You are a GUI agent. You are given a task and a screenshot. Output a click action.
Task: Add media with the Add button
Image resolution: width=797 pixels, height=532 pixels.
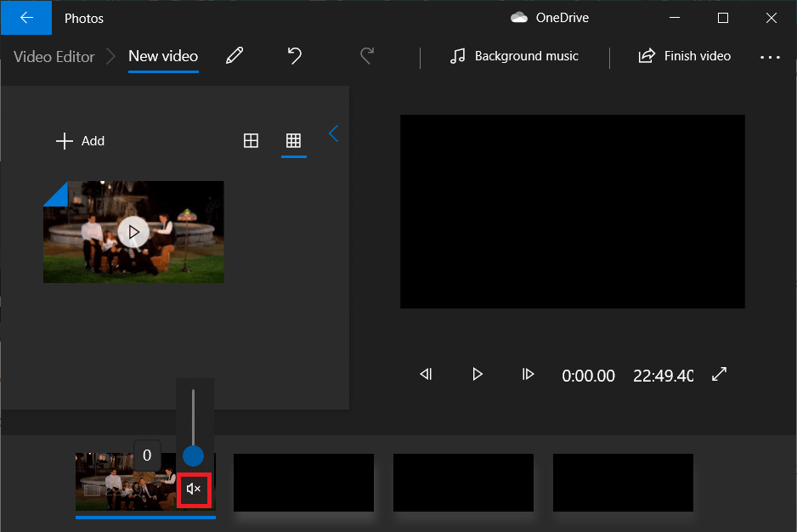click(x=81, y=141)
